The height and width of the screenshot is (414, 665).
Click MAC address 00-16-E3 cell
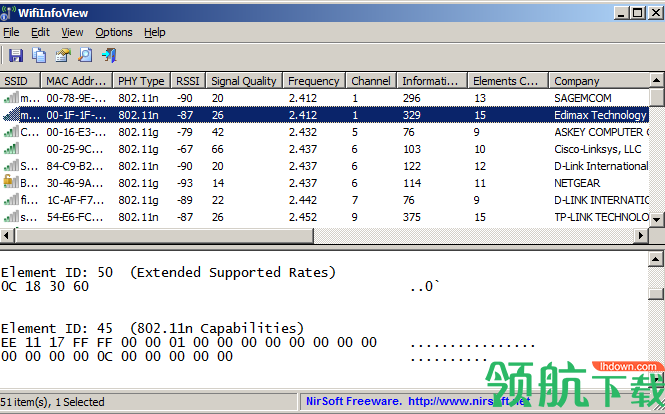pos(76,132)
